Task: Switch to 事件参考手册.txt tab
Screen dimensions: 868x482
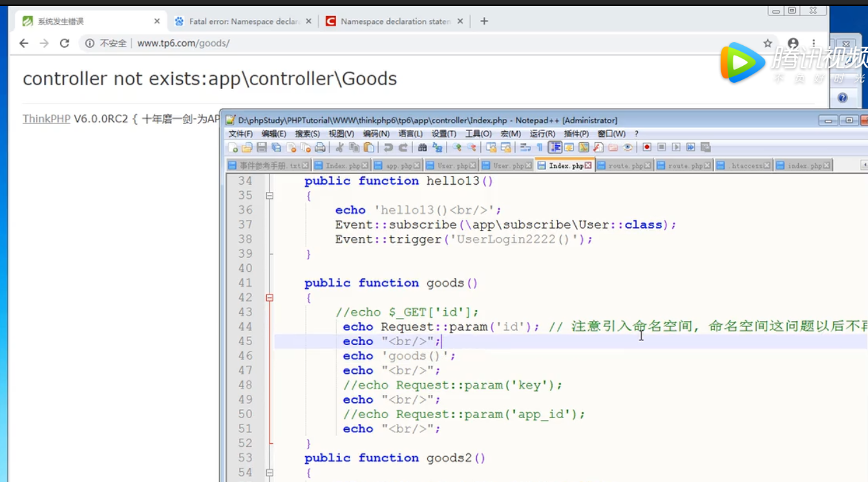Action: (269, 165)
